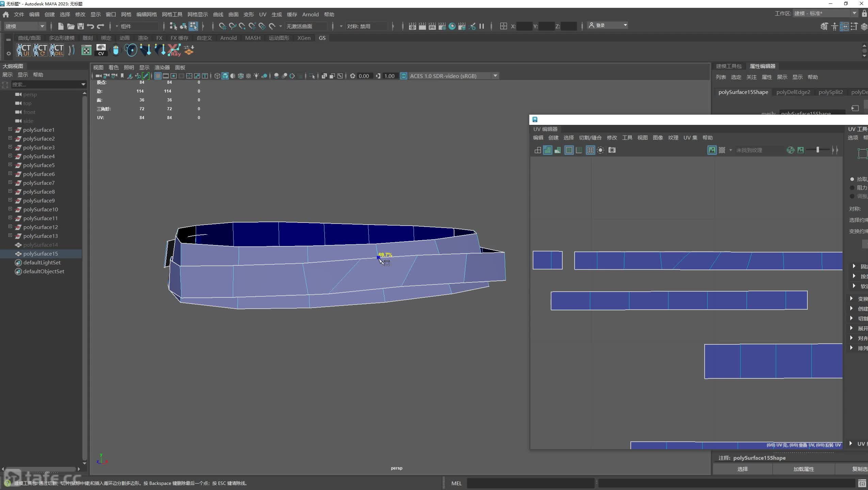Click the Undo arrow icon
Image resolution: width=868 pixels, height=490 pixels.
(91, 26)
